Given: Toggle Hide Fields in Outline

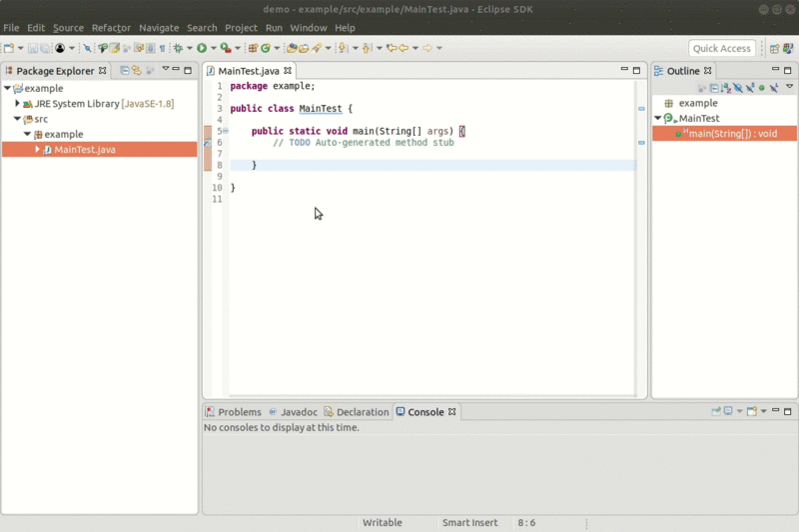Looking at the screenshot, I should (x=738, y=88).
